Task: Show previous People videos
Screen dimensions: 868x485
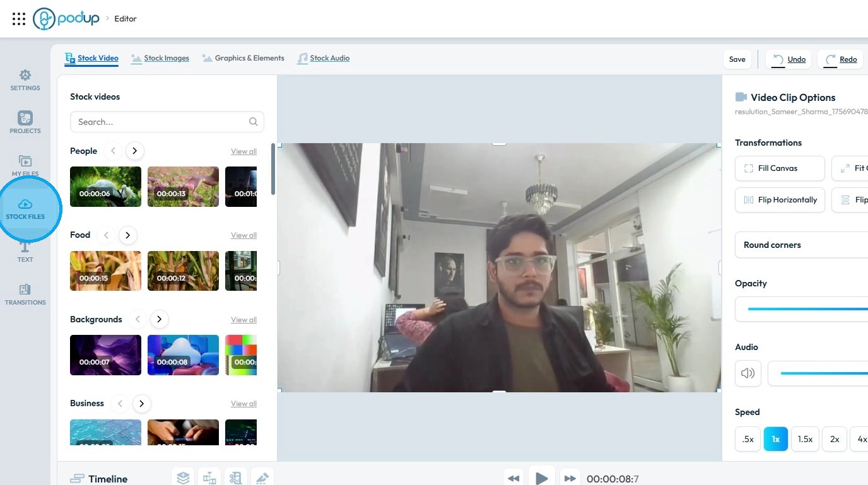Action: click(x=113, y=151)
